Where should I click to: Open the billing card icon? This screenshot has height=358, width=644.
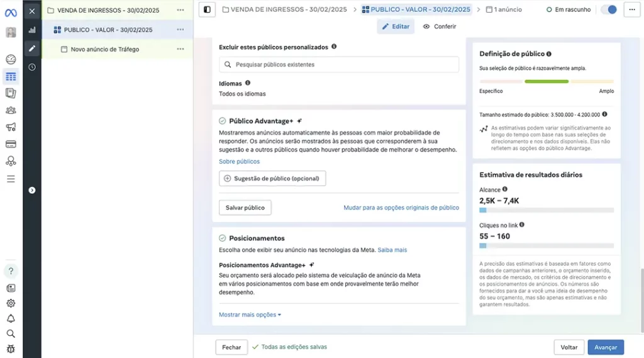[x=11, y=144]
